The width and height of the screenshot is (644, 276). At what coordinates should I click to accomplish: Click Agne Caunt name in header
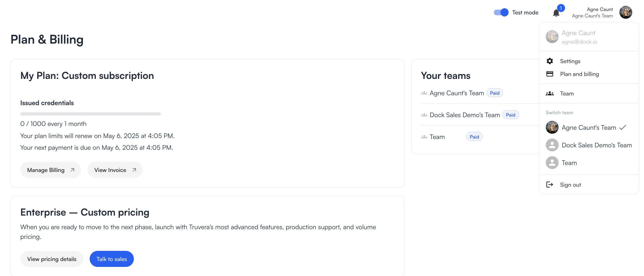[600, 9]
